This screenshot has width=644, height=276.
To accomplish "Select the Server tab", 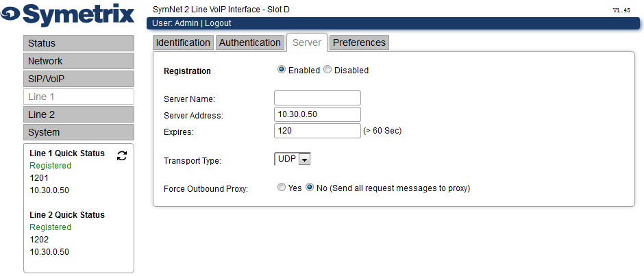I will pos(307,42).
